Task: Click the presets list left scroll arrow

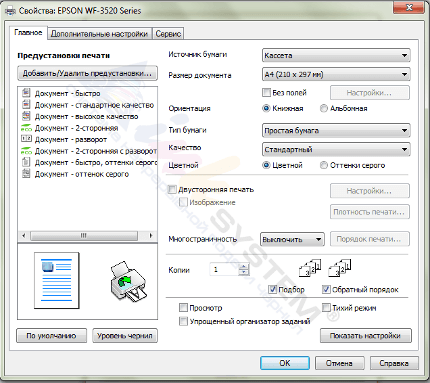Action: [x=24, y=236]
